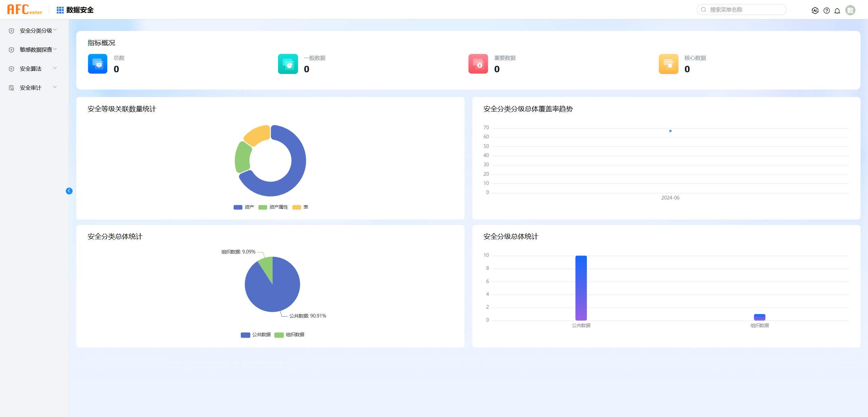Click the blue 总数 indicator icon

98,64
